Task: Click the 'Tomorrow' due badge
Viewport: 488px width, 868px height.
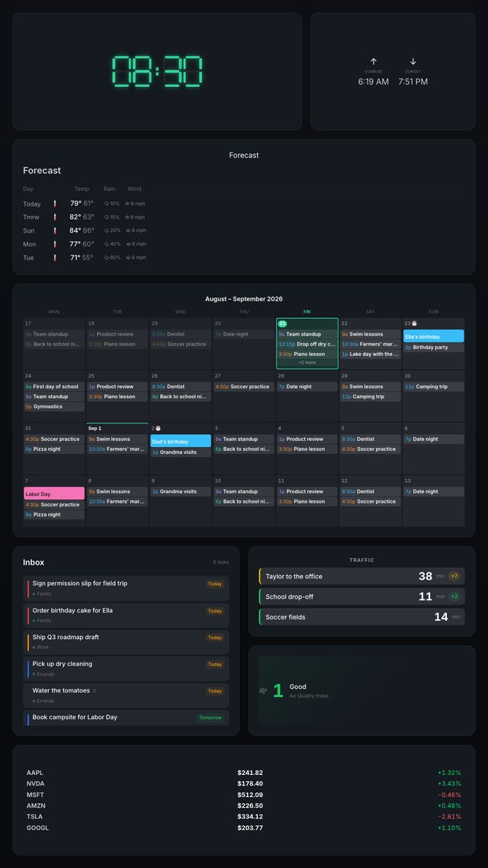Action: (210, 718)
